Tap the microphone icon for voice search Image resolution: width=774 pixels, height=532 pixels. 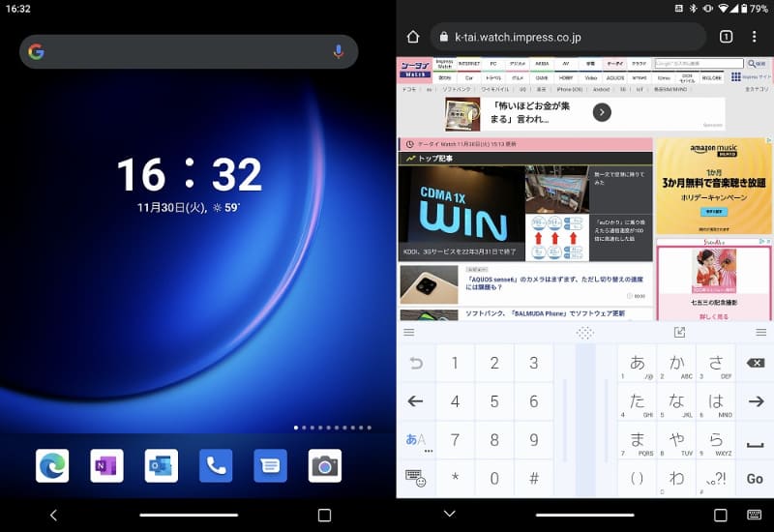pos(338,52)
